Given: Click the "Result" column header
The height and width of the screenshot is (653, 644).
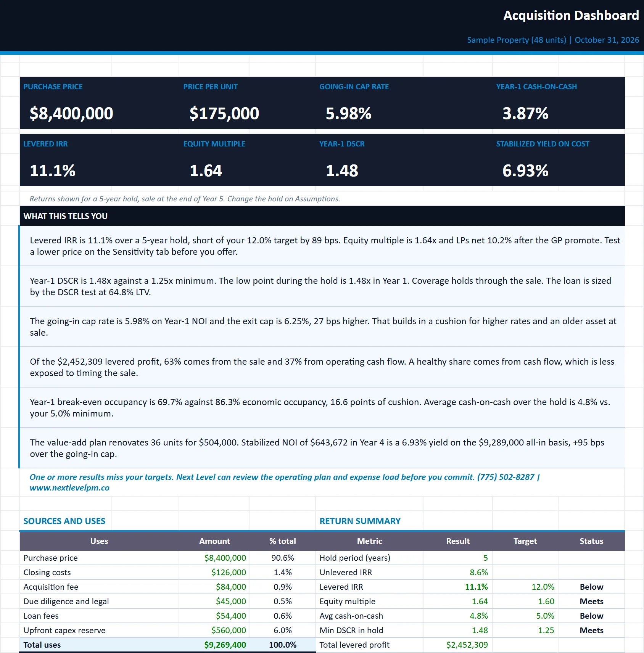Looking at the screenshot, I should [x=458, y=541].
